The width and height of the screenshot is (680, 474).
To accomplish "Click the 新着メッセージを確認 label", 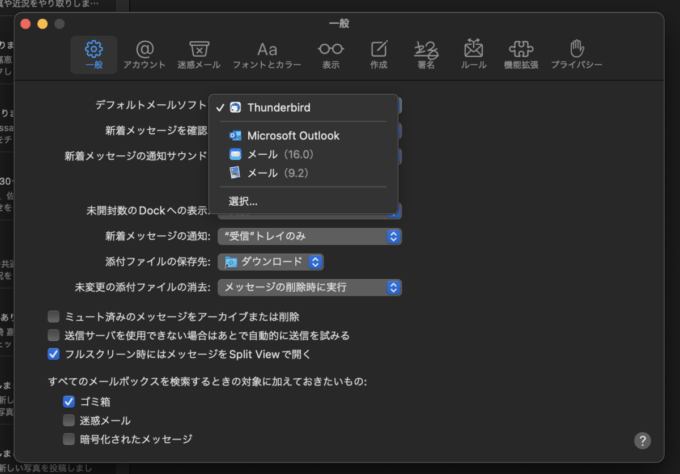I will (x=156, y=131).
